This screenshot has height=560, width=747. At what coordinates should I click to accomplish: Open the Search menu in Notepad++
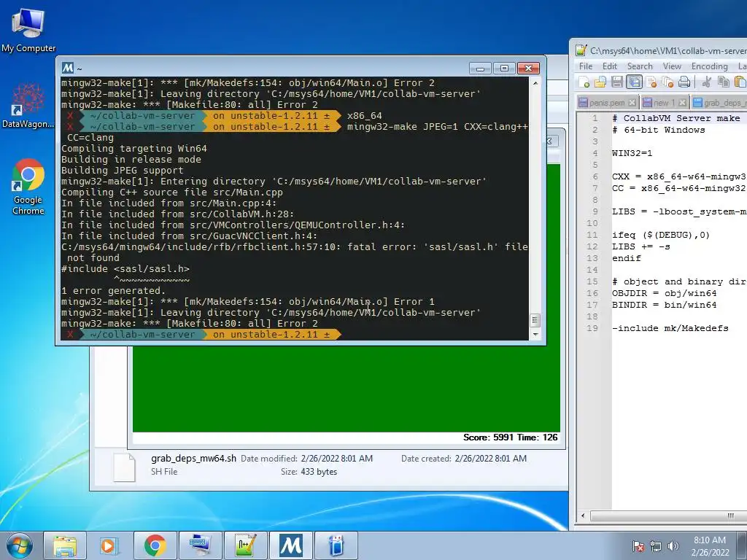pos(640,66)
